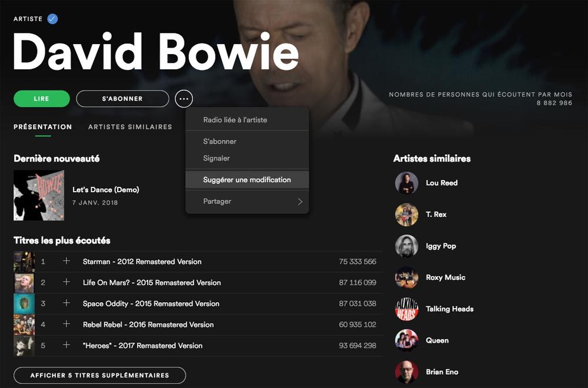
Task: Switch to the Présentation tab
Action: point(43,127)
